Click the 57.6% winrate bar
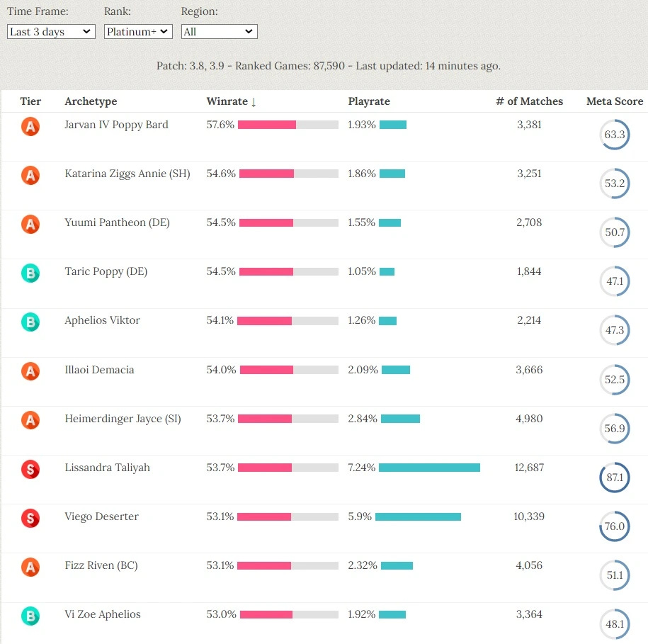 (288, 125)
